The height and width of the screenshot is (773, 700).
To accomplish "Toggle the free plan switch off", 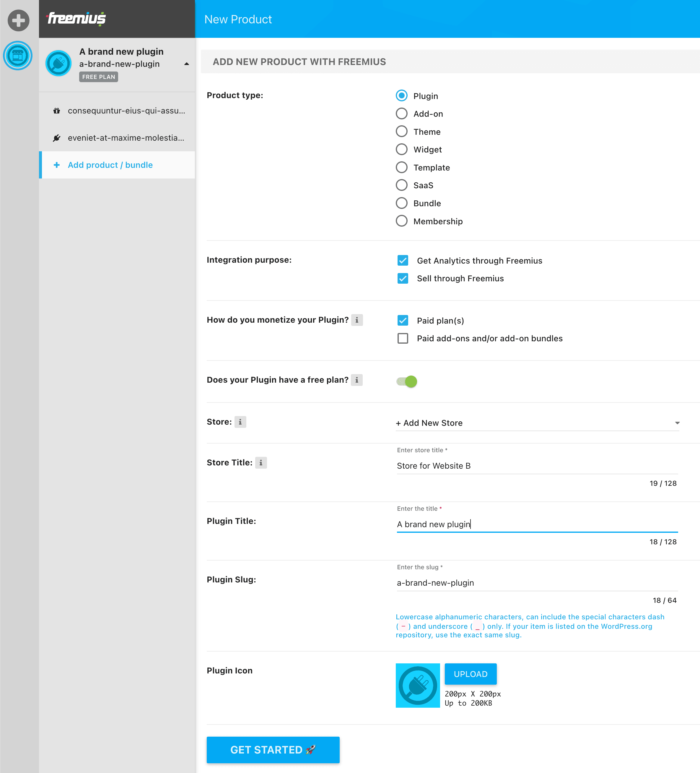I will coord(407,381).
